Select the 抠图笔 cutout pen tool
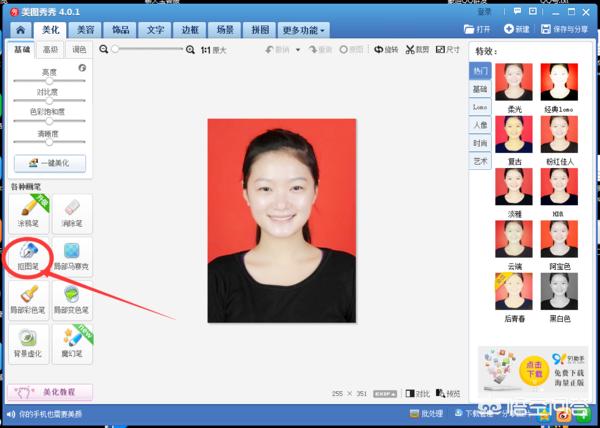The image size is (600, 428). click(x=29, y=257)
